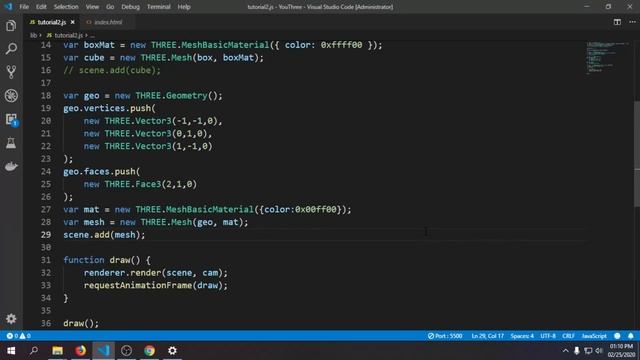Close the tutorial2.js tab

tap(73, 22)
